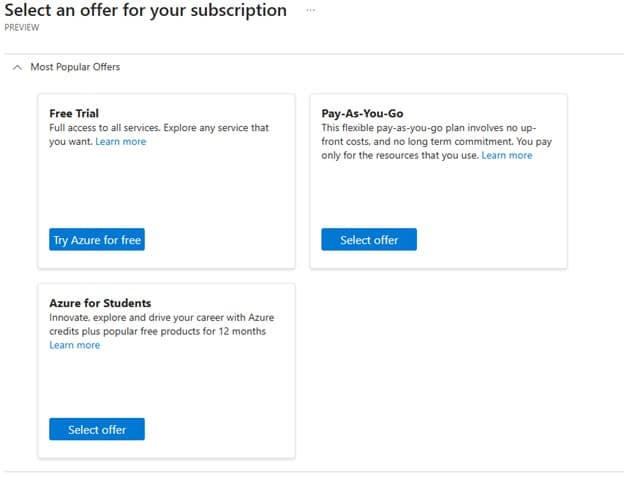This screenshot has width=624, height=478.
Task: Select offer for Azure for Students
Action: 97,429
